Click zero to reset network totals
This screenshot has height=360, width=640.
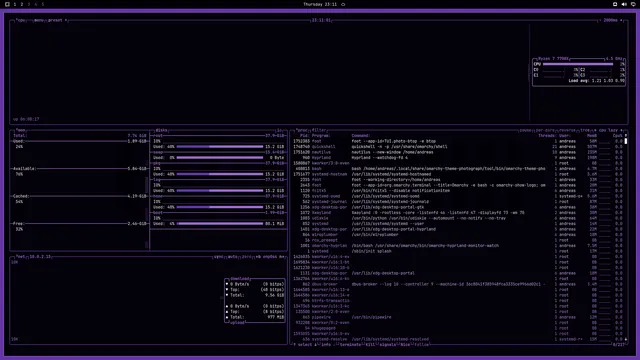pyautogui.click(x=247, y=257)
